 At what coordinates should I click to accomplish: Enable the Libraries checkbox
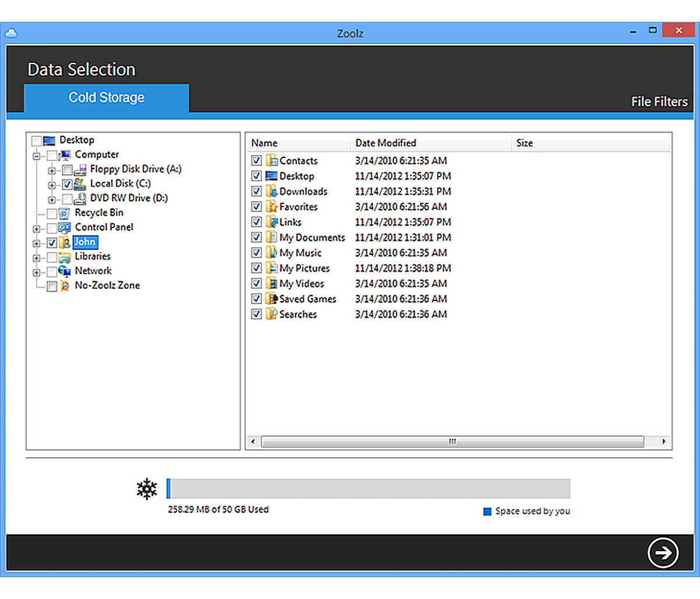[x=52, y=257]
